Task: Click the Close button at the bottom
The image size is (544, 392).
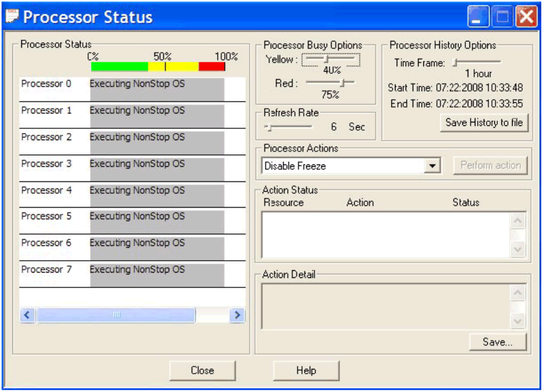Action: tap(202, 371)
